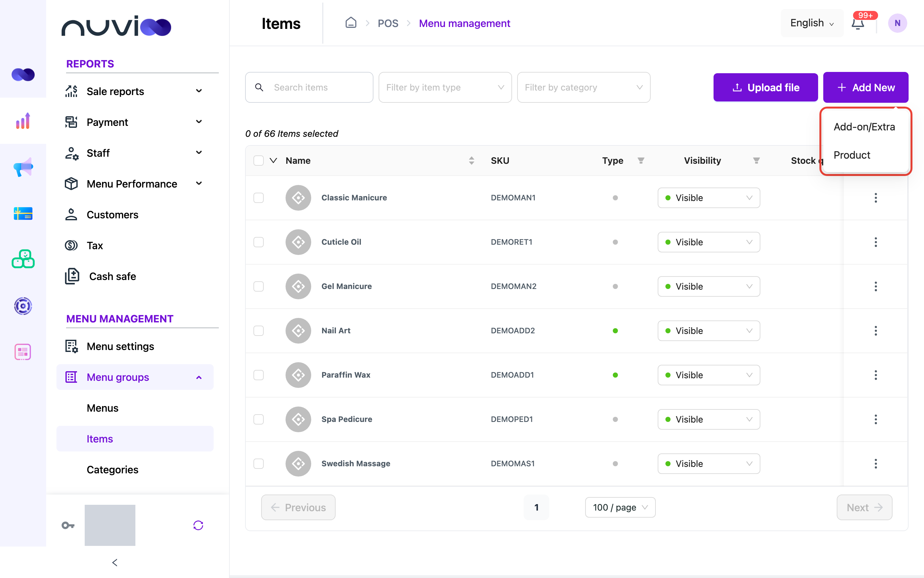
Task: Click the POS breadcrumb link
Action: click(388, 23)
